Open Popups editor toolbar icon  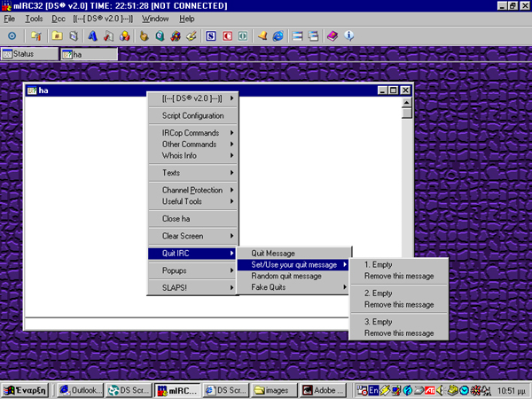pyautogui.click(x=108, y=35)
